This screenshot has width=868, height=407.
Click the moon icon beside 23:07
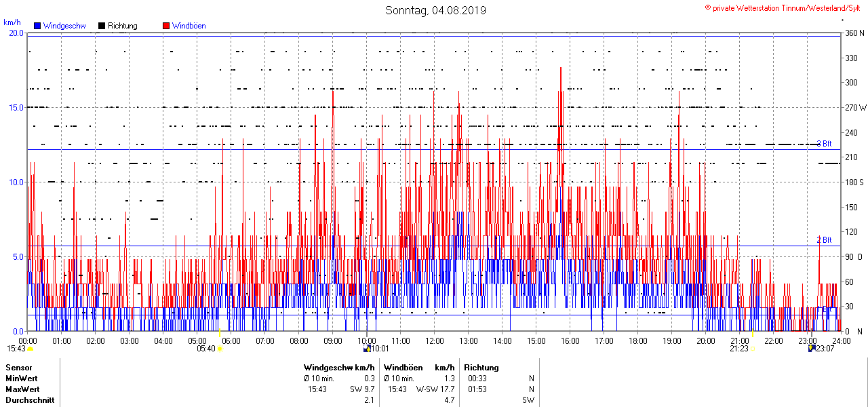tap(812, 349)
